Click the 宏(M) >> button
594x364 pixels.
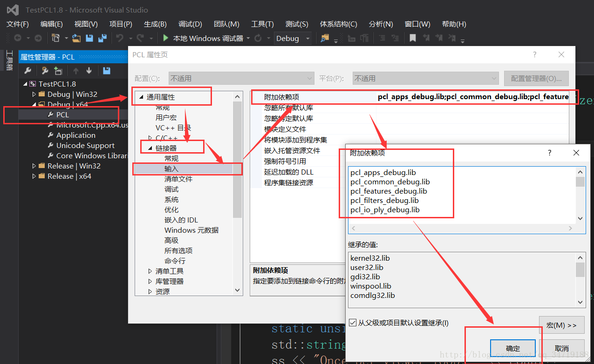561,325
